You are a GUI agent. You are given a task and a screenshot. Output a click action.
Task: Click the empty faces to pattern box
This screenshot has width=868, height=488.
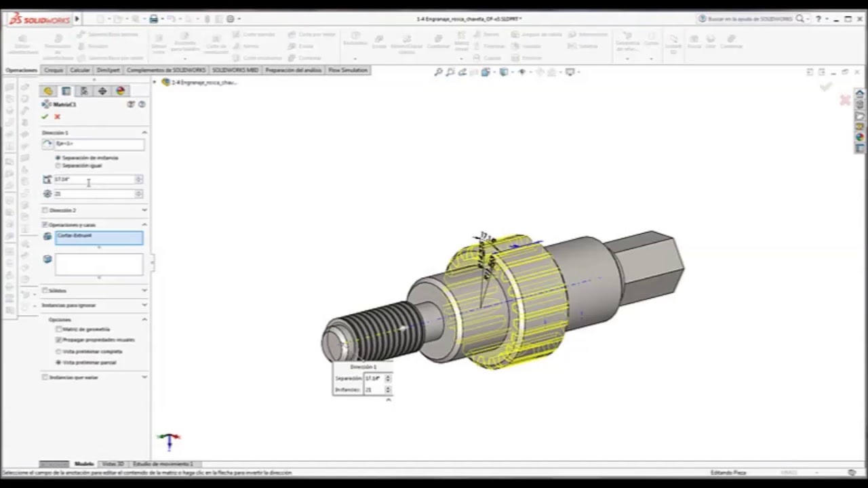[x=99, y=264]
